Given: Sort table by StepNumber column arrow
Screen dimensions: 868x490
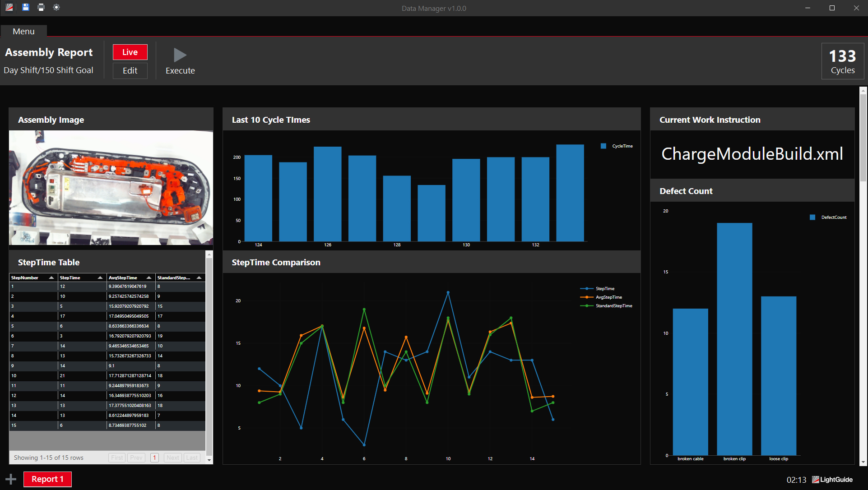Looking at the screenshot, I should pos(51,278).
